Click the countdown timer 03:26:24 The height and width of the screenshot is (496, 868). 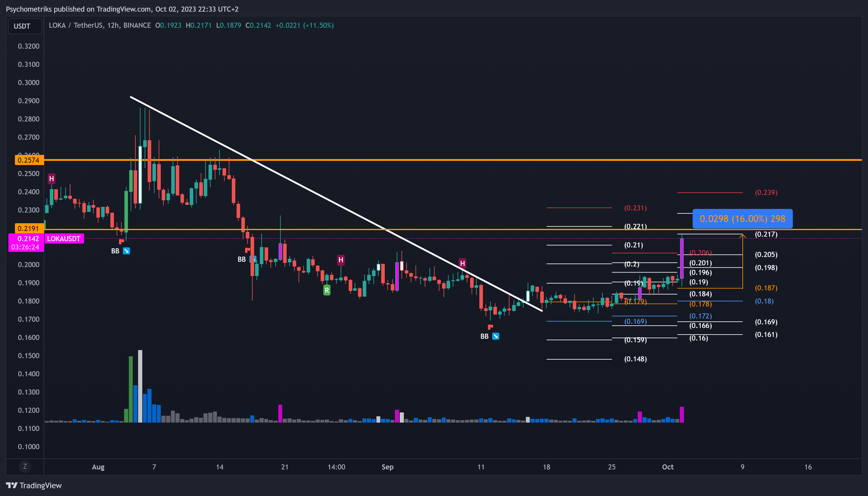(x=25, y=247)
